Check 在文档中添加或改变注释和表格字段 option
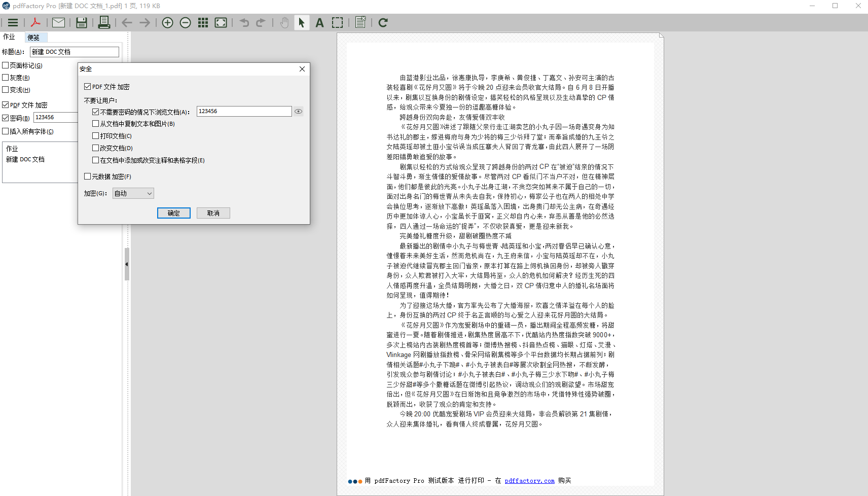This screenshot has width=868, height=496. click(96, 160)
